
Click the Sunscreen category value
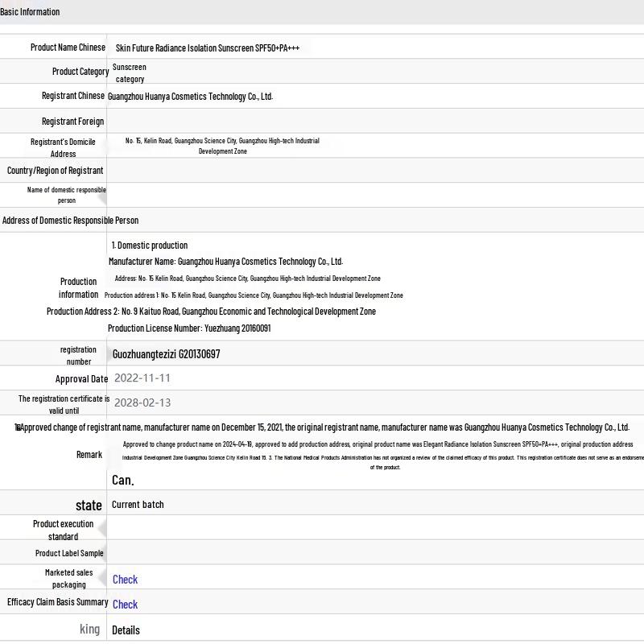(130, 72)
